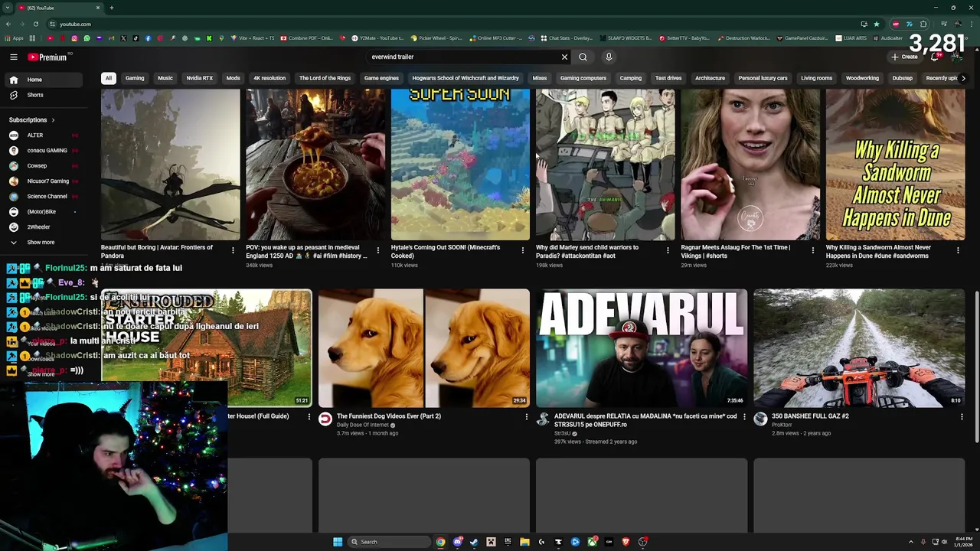The image size is (980, 551).
Task: Open the ALTER channel subscription
Action: click(44, 135)
